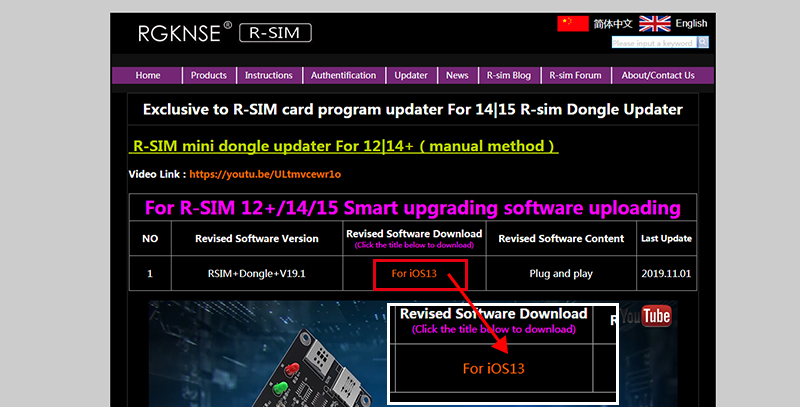Screen dimensions: 800x407
Task: Click the RGKNSE R-SIM site logo
Action: point(225,33)
